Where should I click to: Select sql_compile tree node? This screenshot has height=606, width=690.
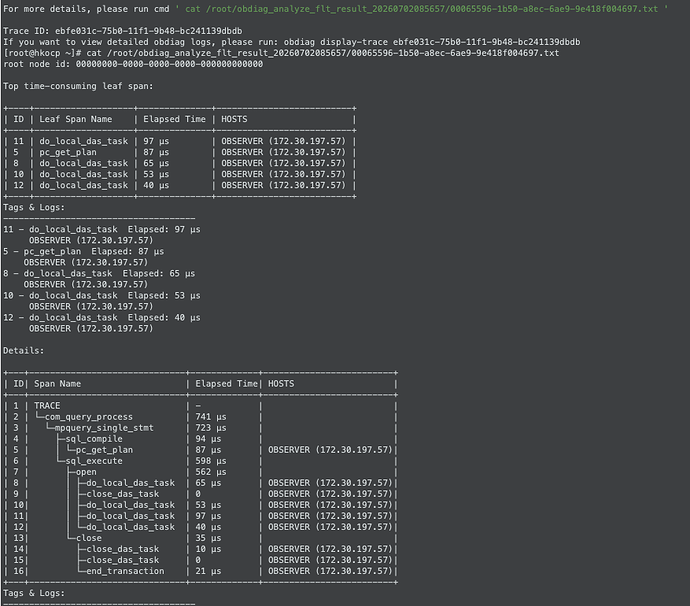tap(94, 439)
